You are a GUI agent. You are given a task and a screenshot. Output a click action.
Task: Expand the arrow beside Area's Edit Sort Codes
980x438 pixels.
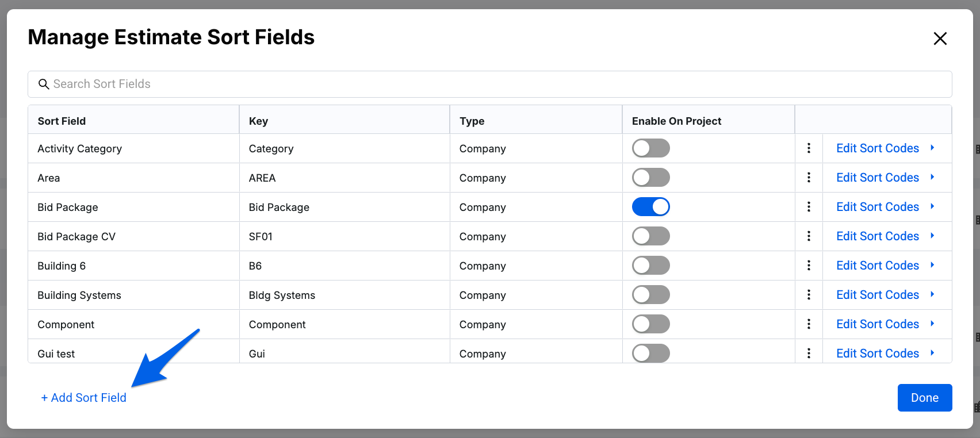[x=932, y=177]
